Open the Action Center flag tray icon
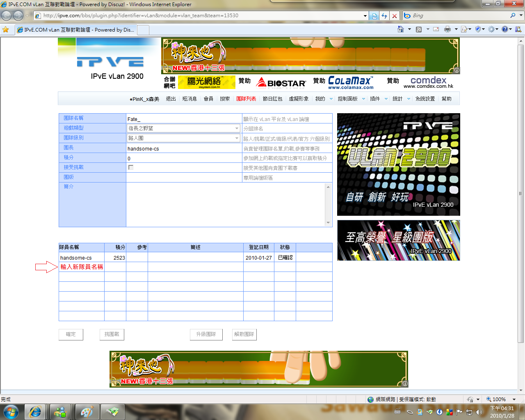The image size is (525, 420). (x=459, y=412)
